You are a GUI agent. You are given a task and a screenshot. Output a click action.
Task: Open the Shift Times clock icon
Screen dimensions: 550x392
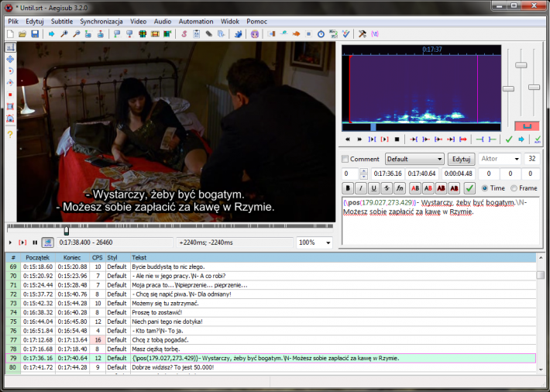pos(321,34)
